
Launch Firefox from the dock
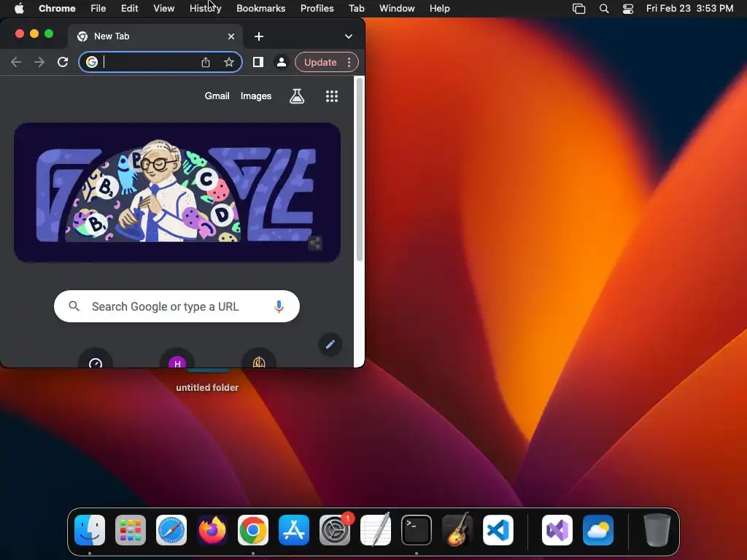tap(212, 530)
